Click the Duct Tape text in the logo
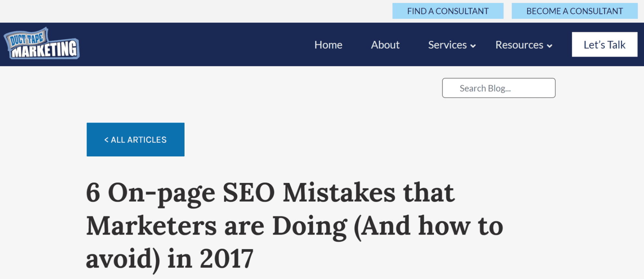Screen dimensions: 644x279 click(x=26, y=39)
